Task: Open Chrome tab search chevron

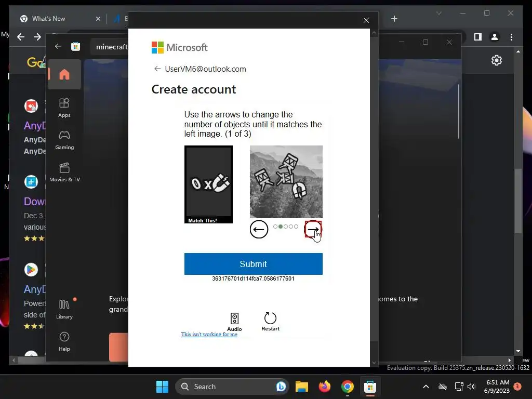Action: 438,13
